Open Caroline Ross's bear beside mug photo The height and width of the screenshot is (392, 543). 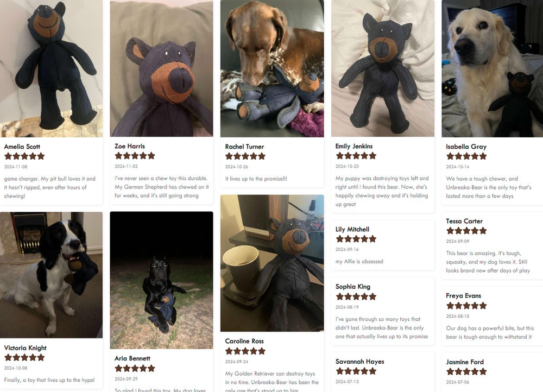(272, 263)
